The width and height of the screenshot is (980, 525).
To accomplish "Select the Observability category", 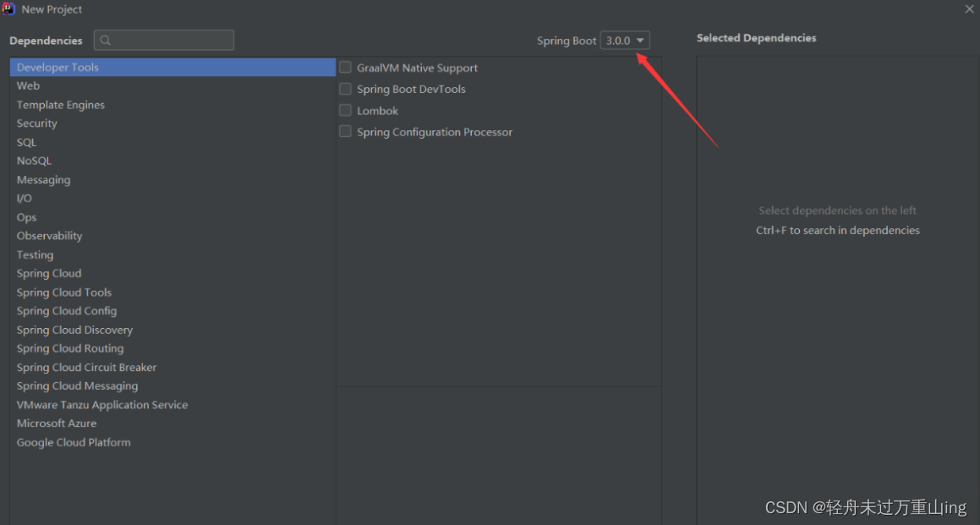I will click(x=49, y=235).
